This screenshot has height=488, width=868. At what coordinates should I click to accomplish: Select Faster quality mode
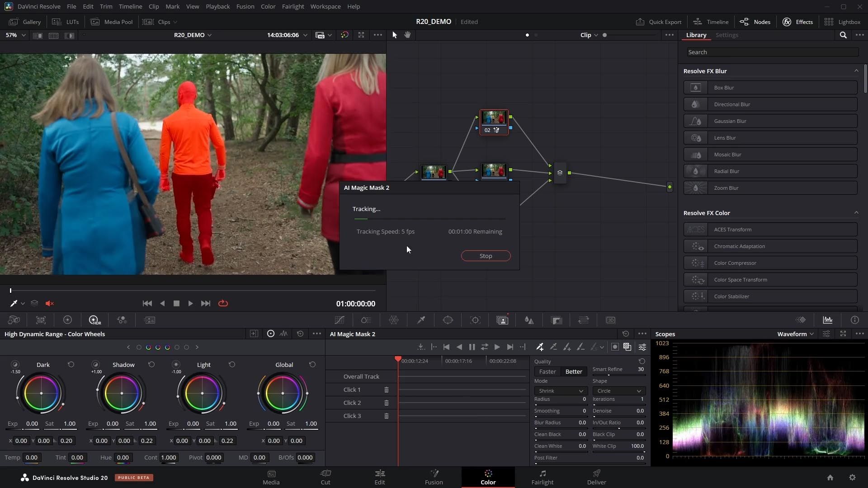click(x=547, y=371)
